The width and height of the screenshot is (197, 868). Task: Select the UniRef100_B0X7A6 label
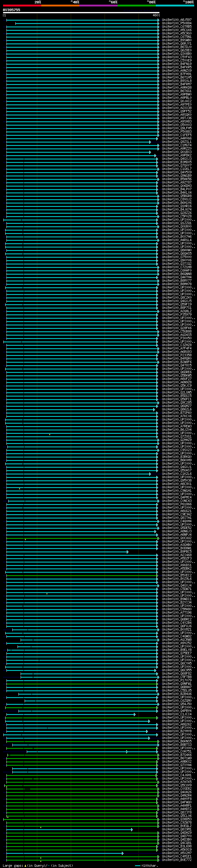tap(177, 236)
